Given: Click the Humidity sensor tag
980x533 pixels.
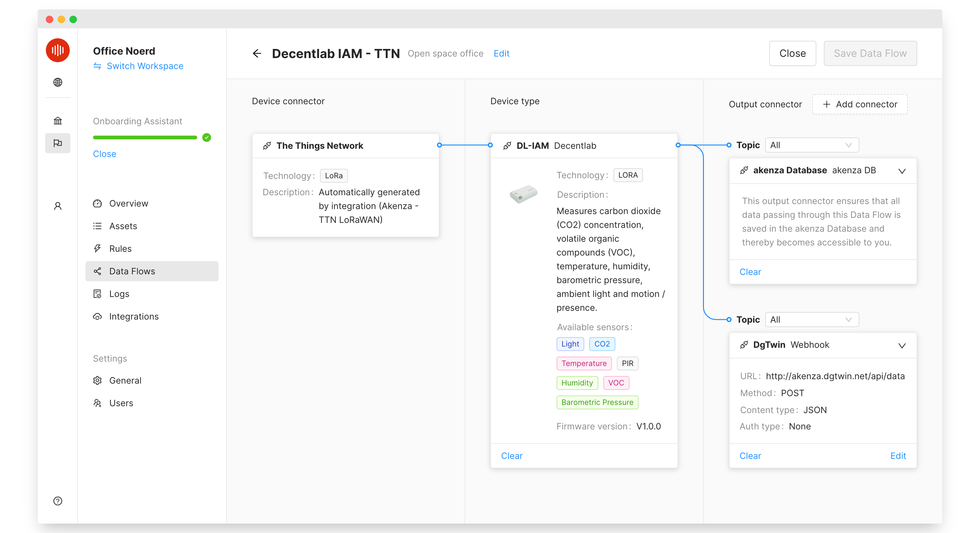Looking at the screenshot, I should click(x=577, y=382).
